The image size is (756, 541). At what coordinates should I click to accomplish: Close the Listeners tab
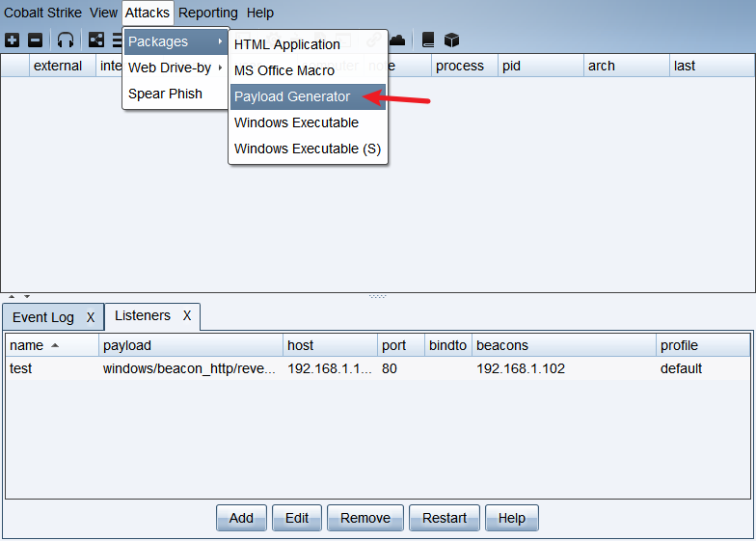click(187, 315)
